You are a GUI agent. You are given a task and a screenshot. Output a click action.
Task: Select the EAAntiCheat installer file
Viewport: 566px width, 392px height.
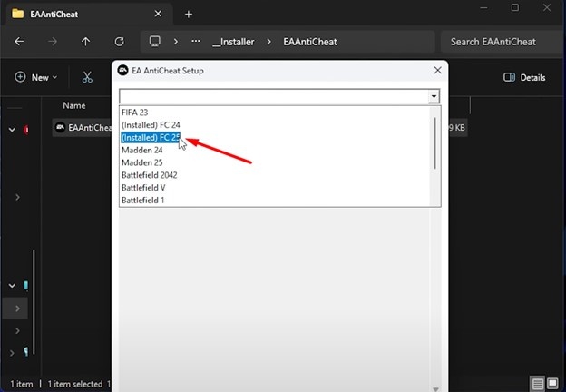(83, 127)
